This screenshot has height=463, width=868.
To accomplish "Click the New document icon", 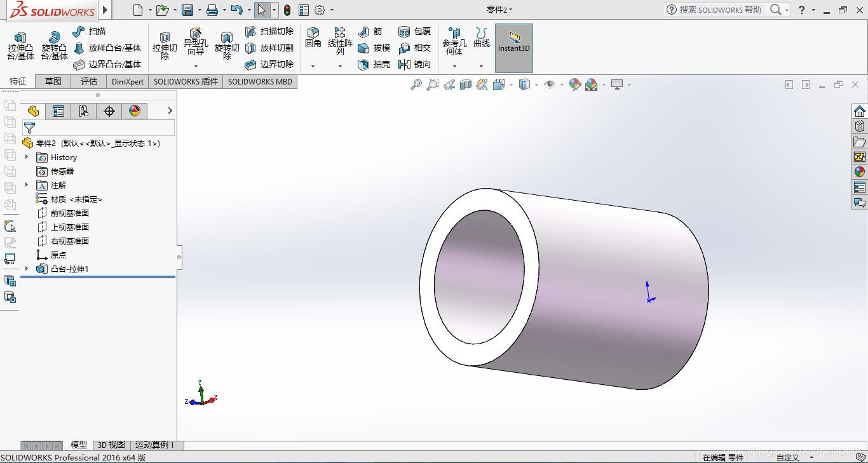I will (x=138, y=10).
